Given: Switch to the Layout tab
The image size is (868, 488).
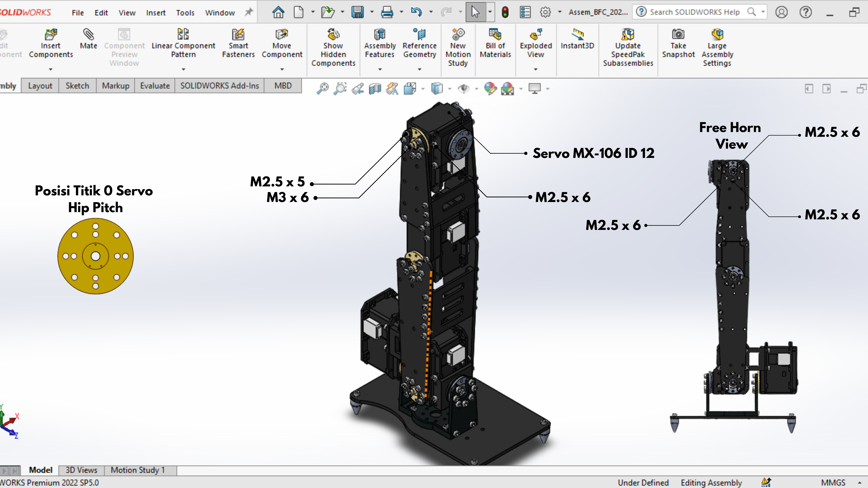Looking at the screenshot, I should coord(40,86).
